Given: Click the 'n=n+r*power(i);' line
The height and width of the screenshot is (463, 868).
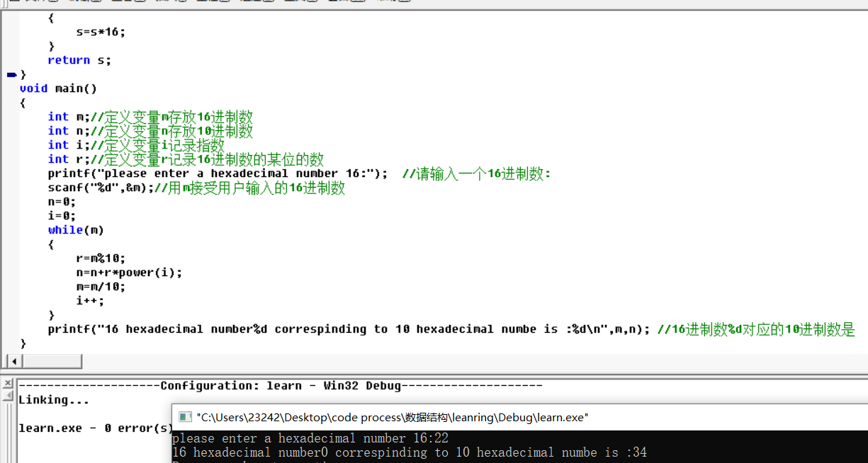Looking at the screenshot, I should pyautogui.click(x=129, y=273).
